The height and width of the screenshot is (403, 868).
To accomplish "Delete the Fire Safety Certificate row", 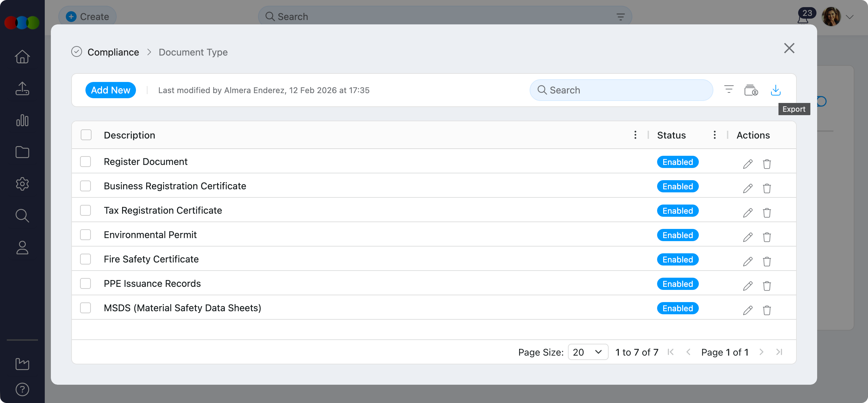I will point(767,261).
